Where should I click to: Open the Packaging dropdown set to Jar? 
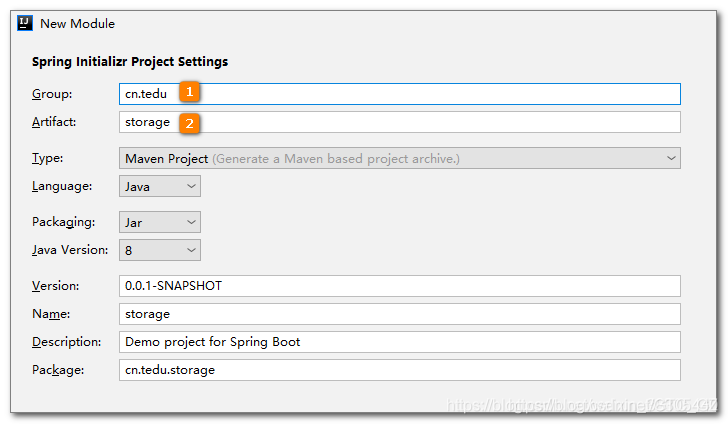(x=160, y=222)
